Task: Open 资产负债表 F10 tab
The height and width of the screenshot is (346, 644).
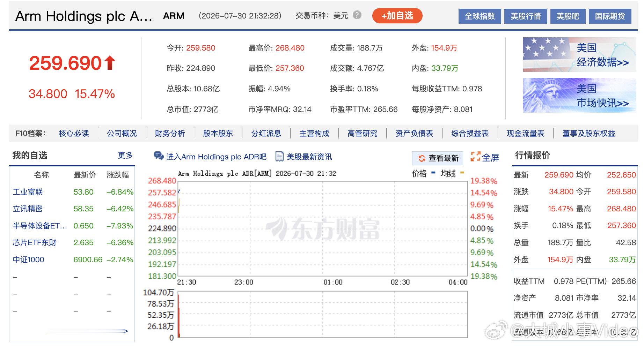Action: [x=414, y=133]
